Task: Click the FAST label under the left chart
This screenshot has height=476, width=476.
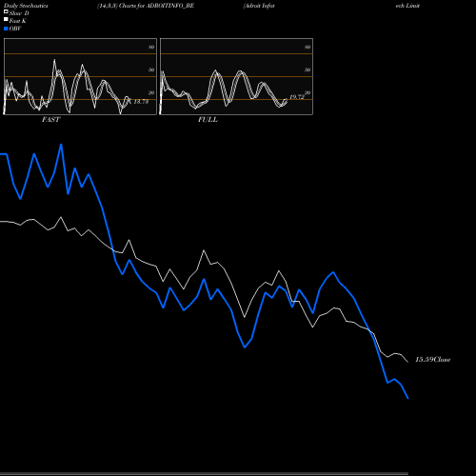Action: pyautogui.click(x=50, y=120)
